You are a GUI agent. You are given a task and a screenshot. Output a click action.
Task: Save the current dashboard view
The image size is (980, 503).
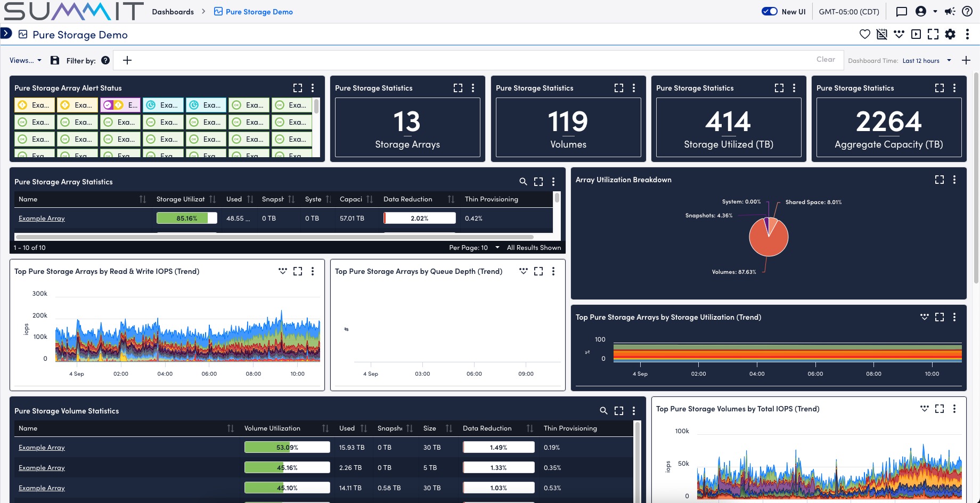click(x=55, y=60)
